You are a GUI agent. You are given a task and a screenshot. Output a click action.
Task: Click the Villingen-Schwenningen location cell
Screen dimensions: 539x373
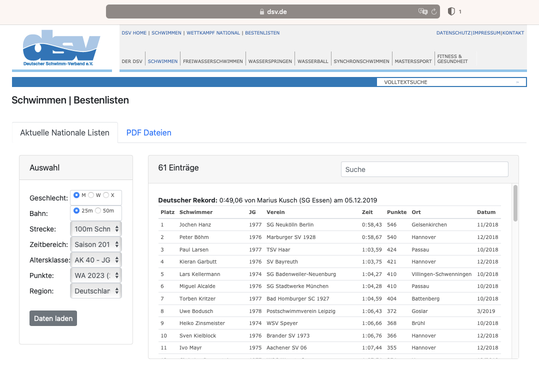coord(442,274)
